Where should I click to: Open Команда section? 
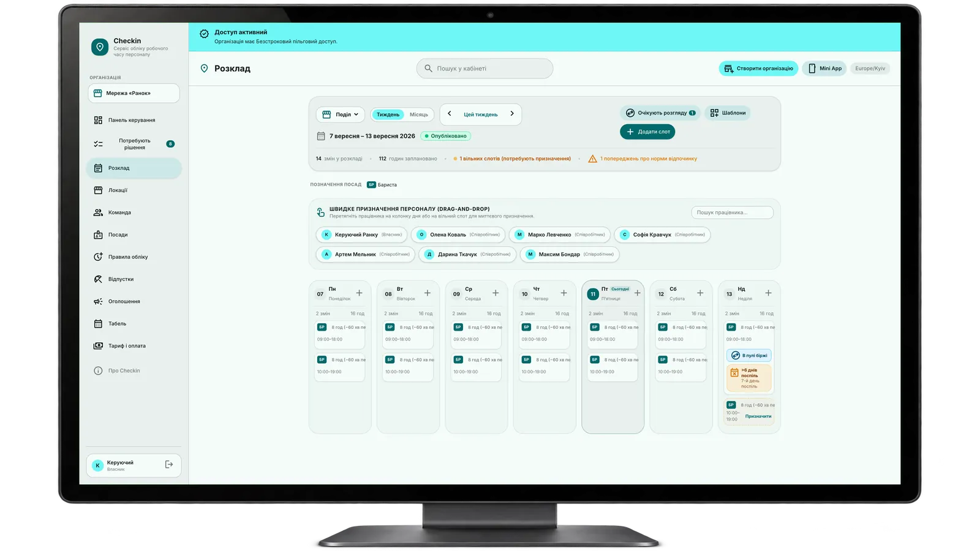click(134, 212)
